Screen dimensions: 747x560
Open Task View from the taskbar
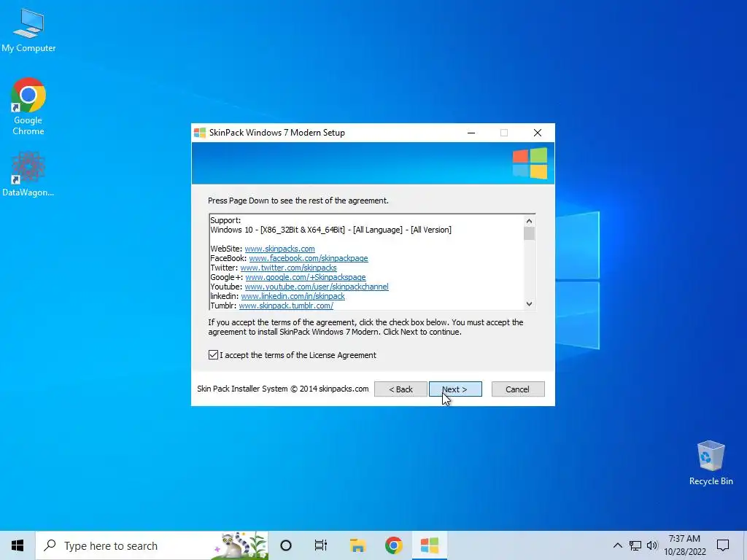click(x=321, y=545)
